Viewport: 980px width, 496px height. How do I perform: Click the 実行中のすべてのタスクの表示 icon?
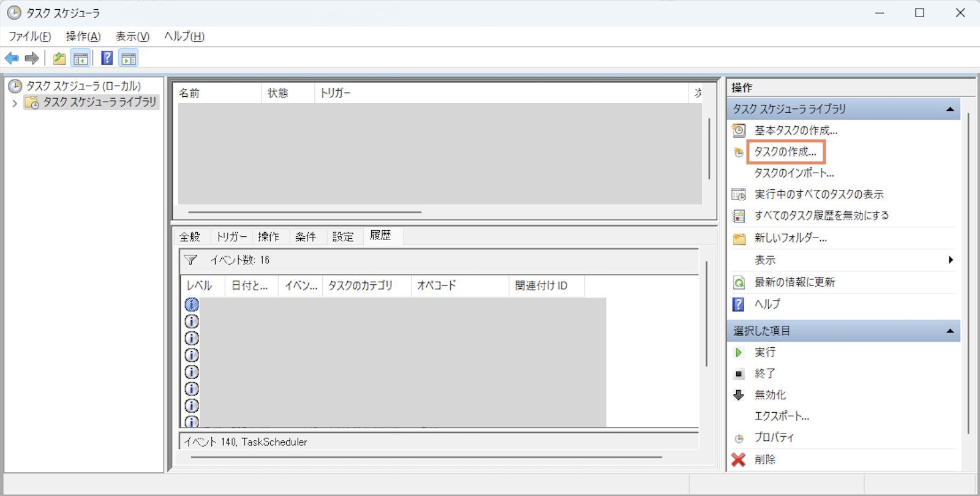tap(739, 194)
